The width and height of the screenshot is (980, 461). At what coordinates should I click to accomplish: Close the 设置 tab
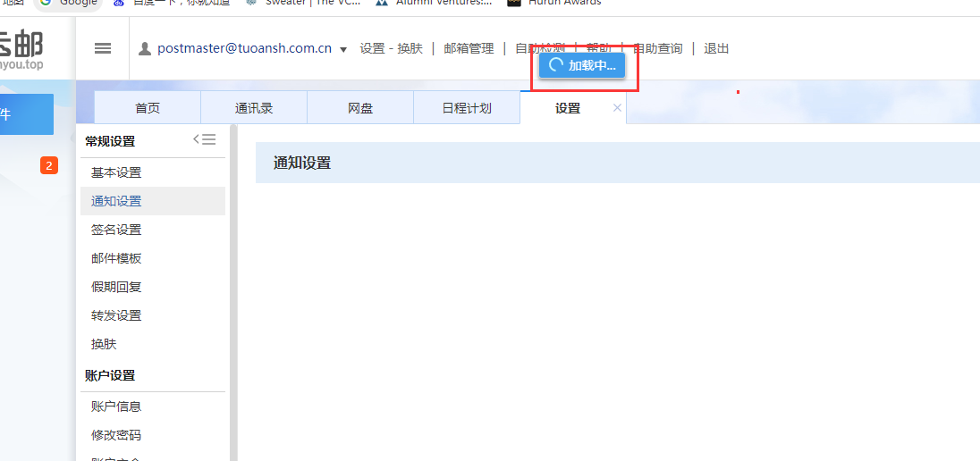pyautogui.click(x=617, y=108)
